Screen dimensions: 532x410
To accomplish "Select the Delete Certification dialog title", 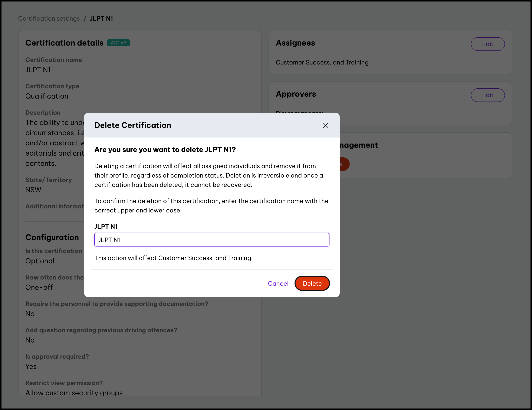I will tap(133, 125).
